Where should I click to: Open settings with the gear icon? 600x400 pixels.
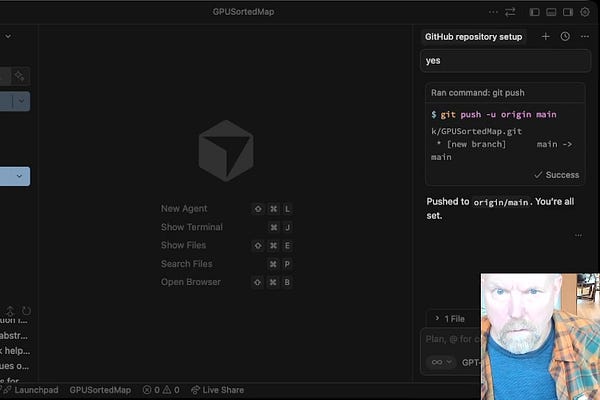[x=585, y=12]
